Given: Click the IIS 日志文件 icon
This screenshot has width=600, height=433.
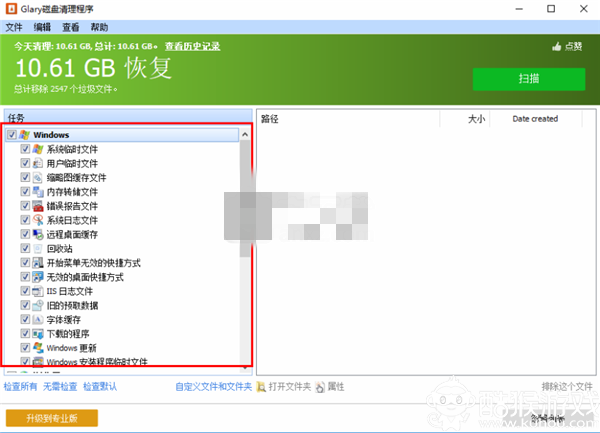Looking at the screenshot, I should 38,291.
